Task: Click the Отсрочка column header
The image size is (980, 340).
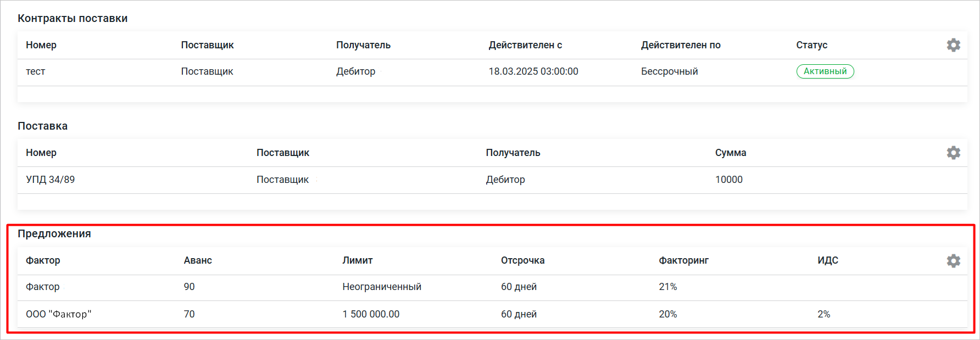Action: pyautogui.click(x=522, y=260)
